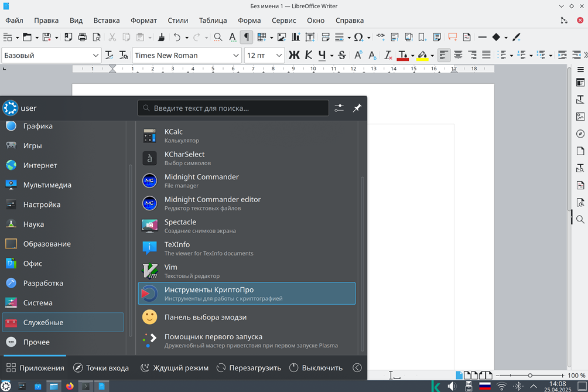Open the Формат menu
The height and width of the screenshot is (392, 588).
143,21
